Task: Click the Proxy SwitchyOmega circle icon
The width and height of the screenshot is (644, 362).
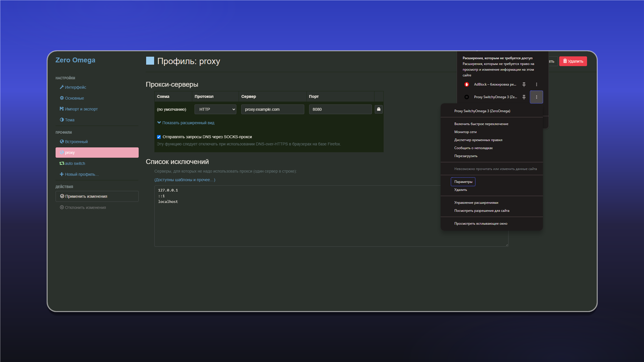Action: click(x=467, y=97)
